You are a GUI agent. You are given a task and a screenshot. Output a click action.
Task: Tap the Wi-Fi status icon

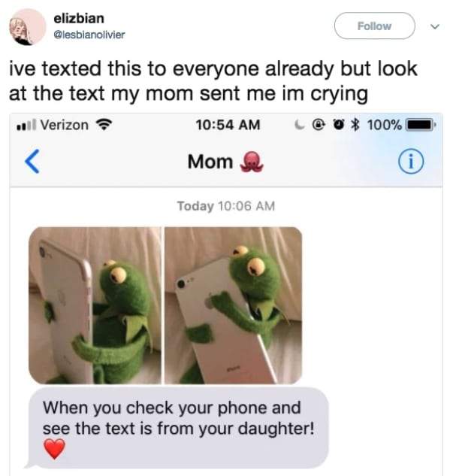click(104, 125)
